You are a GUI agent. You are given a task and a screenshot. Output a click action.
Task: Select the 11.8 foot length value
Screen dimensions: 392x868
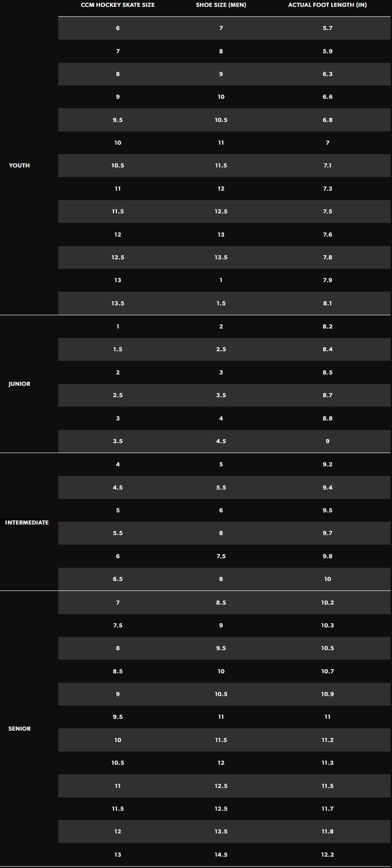[x=327, y=832]
